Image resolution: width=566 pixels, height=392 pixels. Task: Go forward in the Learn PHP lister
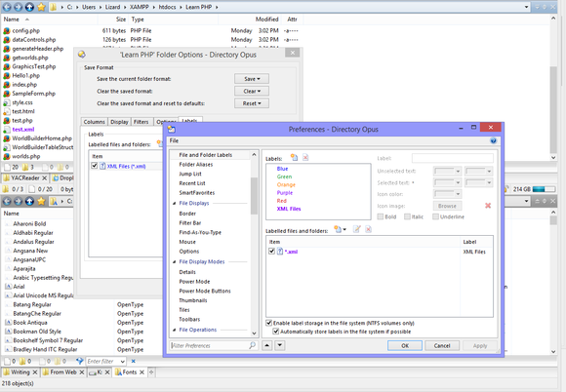[18, 7]
